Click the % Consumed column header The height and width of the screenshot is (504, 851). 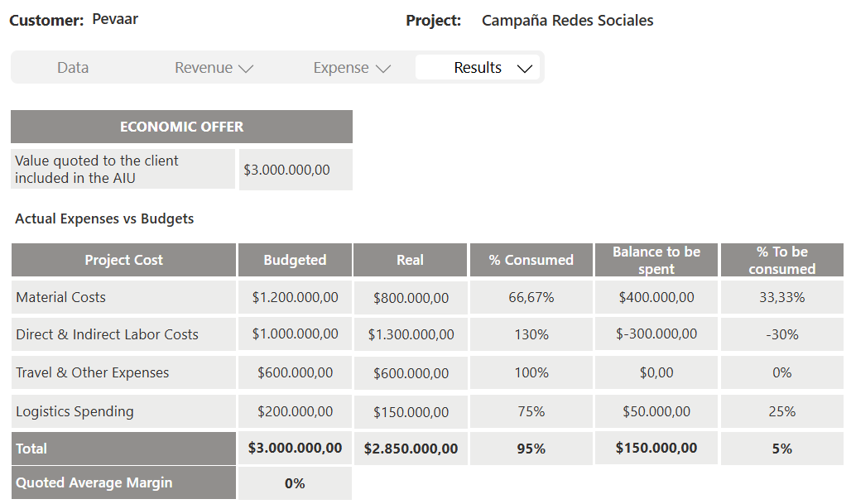pos(531,260)
